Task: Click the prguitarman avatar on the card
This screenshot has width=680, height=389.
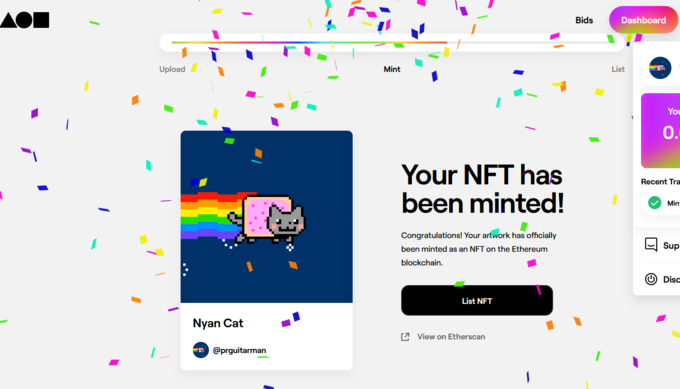Action: tap(201, 350)
